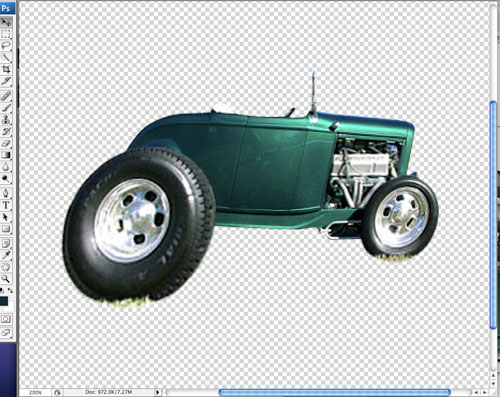Image resolution: width=500 pixels, height=397 pixels.
Task: Pick the Path Selection tool
Action: tap(6, 217)
